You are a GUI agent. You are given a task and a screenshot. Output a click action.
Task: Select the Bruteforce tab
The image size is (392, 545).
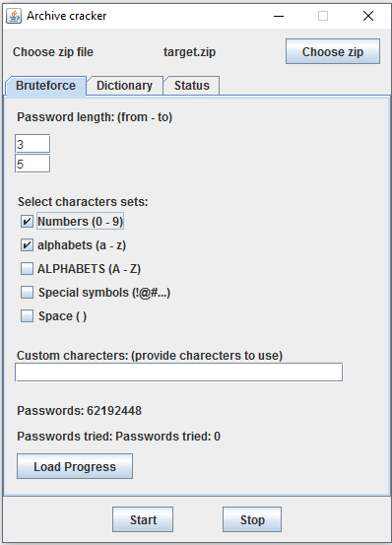click(45, 86)
